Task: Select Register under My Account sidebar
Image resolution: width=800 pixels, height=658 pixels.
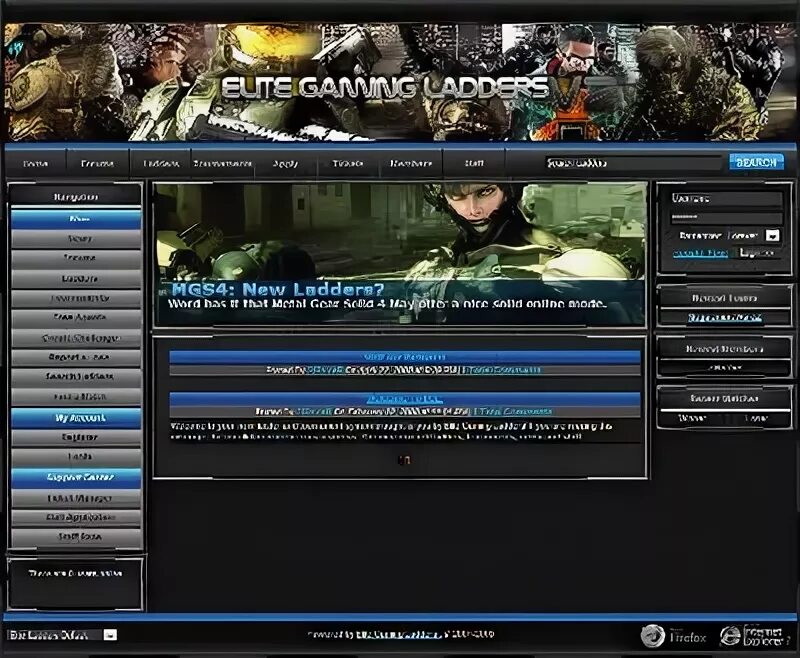Action: (77, 438)
